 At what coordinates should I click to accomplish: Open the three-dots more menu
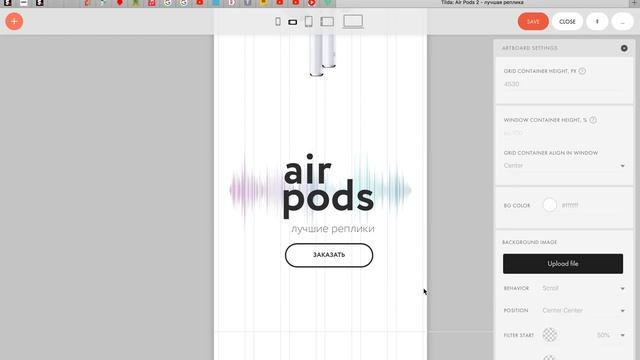[x=622, y=22]
